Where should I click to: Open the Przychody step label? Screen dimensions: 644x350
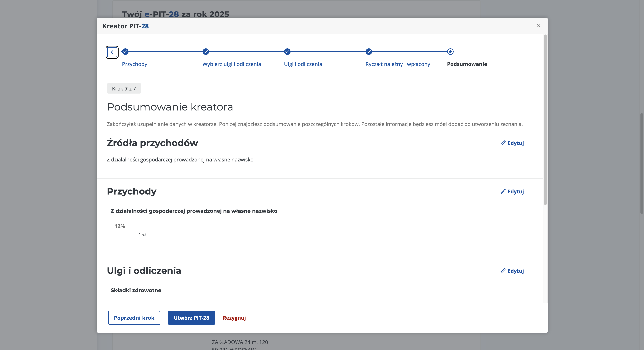coord(135,64)
